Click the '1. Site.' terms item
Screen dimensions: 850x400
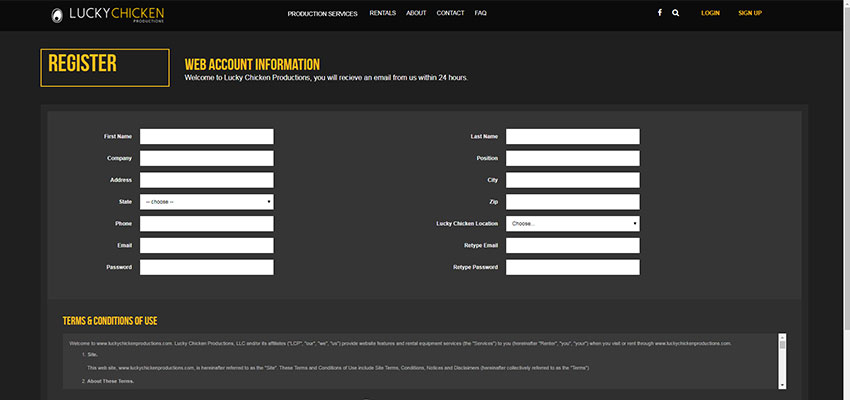click(x=89, y=354)
